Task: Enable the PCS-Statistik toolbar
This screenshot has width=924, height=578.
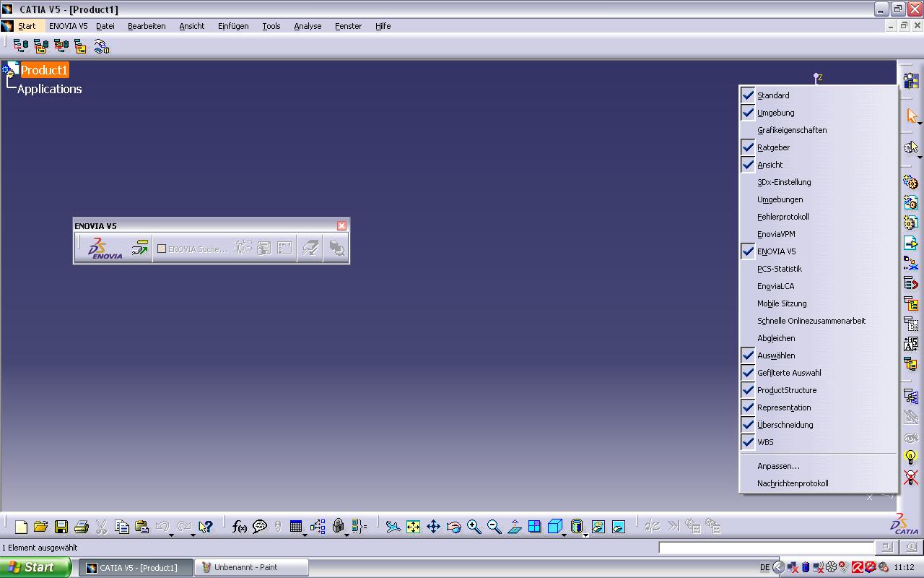Action: click(819, 269)
